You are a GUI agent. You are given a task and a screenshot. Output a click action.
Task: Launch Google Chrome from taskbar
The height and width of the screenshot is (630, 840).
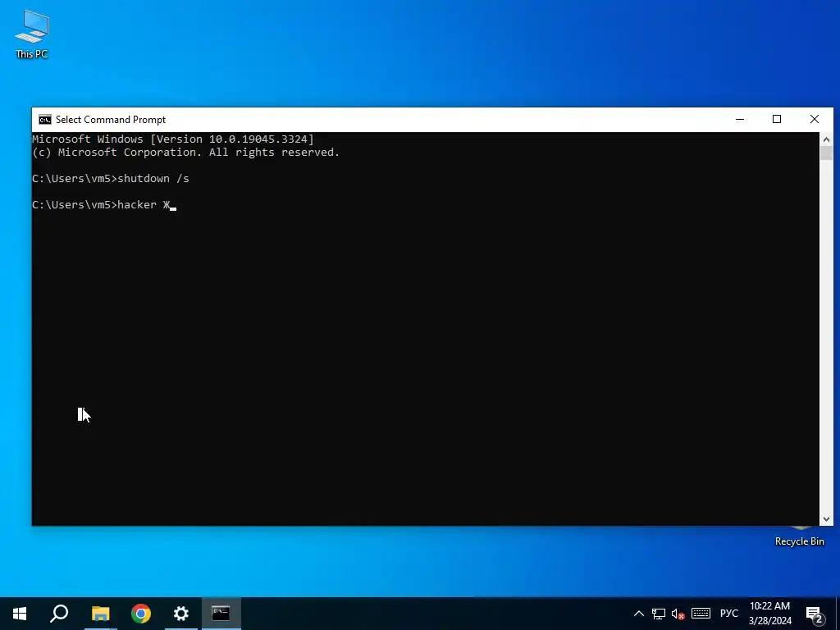[141, 614]
